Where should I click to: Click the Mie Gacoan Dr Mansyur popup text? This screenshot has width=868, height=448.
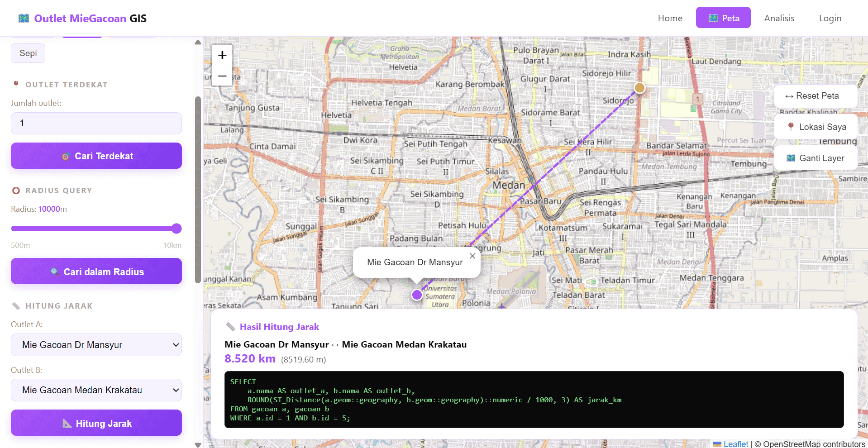(x=415, y=262)
